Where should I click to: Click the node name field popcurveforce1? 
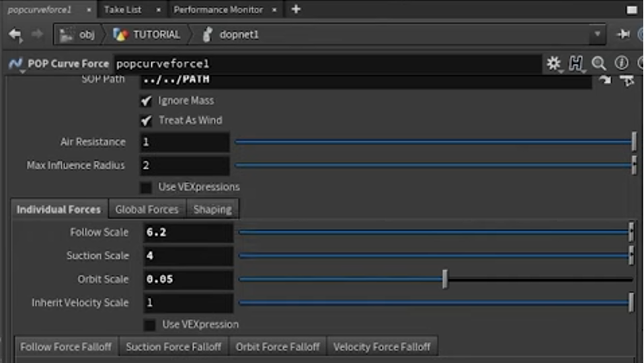point(328,64)
